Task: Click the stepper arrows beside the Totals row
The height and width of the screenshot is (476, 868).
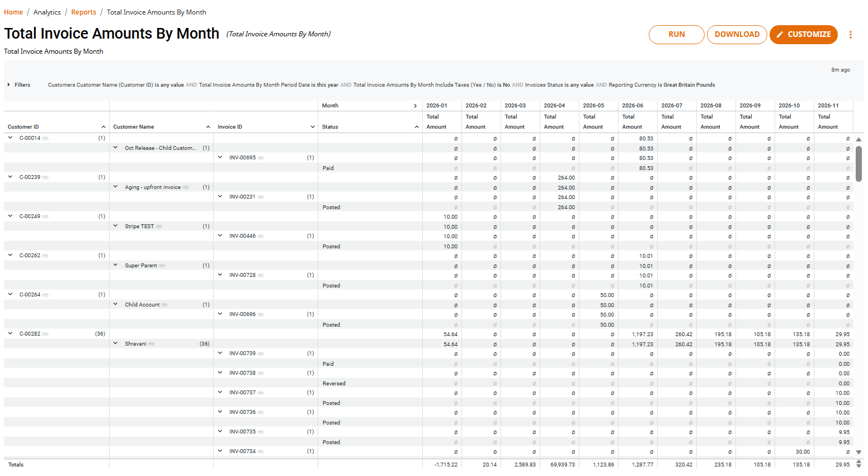Action: tap(858, 464)
